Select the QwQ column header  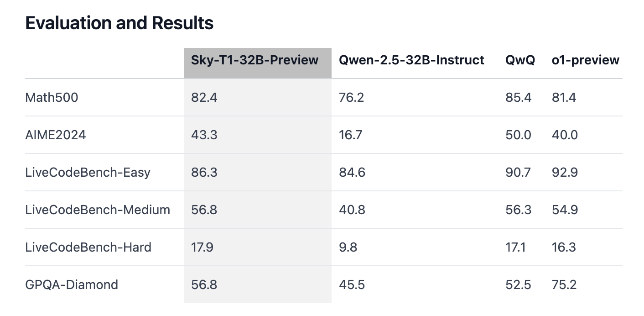point(520,60)
